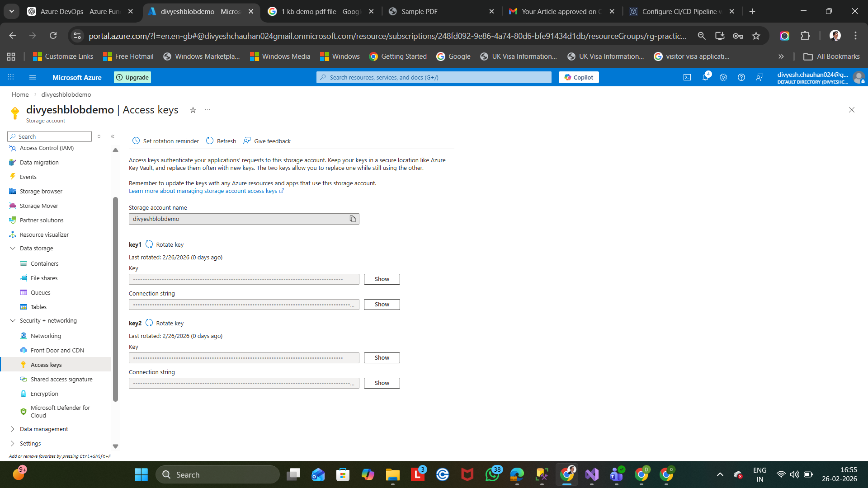Show the key1 Connection string
This screenshot has width=868, height=488.
(382, 305)
